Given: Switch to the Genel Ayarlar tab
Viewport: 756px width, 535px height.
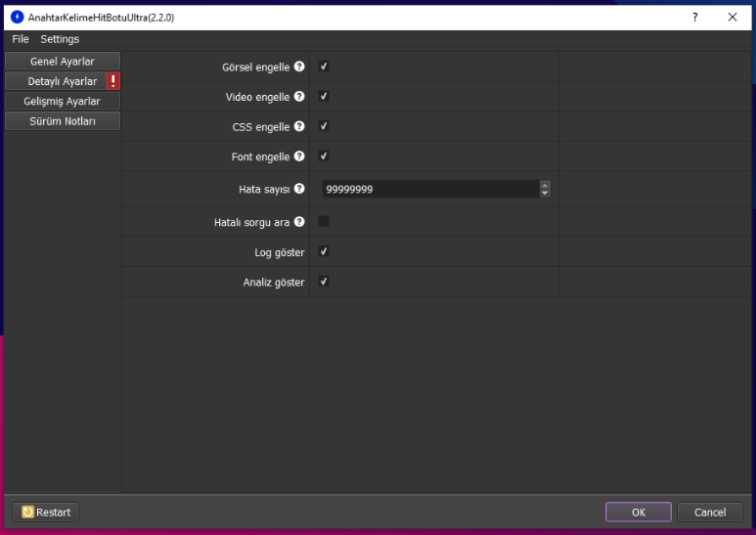Looking at the screenshot, I should click(62, 62).
